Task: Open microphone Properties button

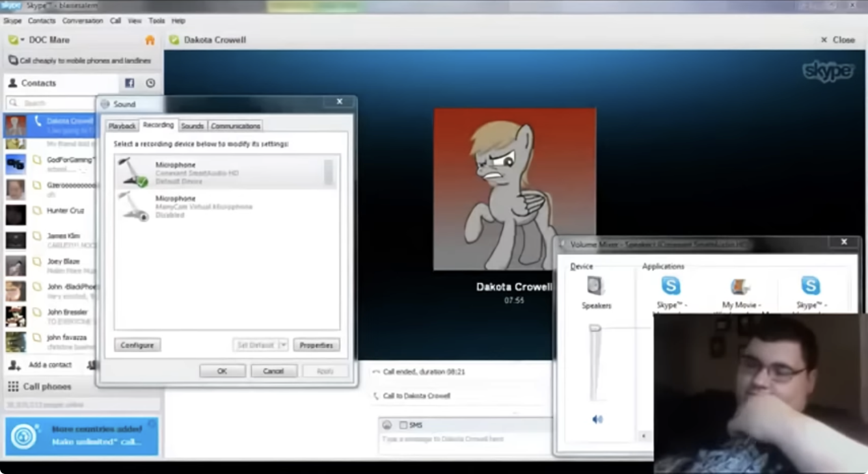Action: point(316,345)
